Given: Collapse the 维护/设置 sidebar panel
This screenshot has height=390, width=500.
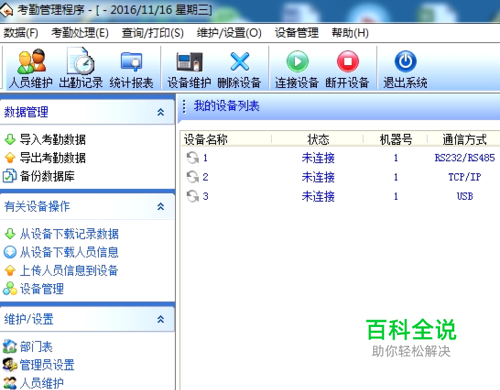Looking at the screenshot, I should 161,319.
